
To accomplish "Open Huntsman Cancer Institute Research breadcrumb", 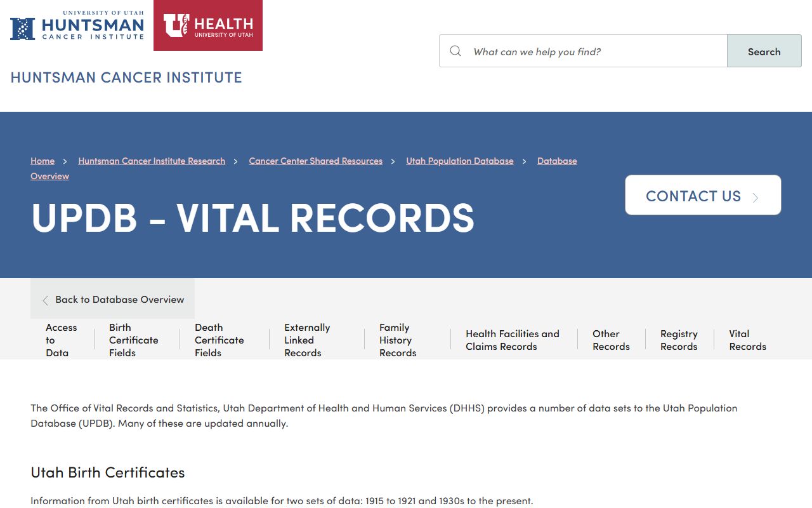I will [x=152, y=161].
